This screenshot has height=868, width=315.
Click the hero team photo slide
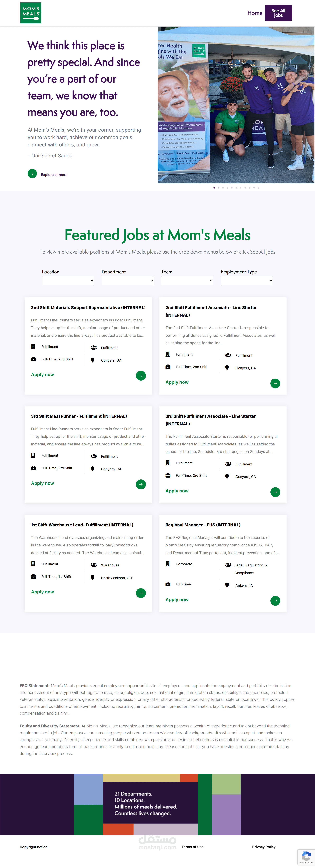[236, 105]
